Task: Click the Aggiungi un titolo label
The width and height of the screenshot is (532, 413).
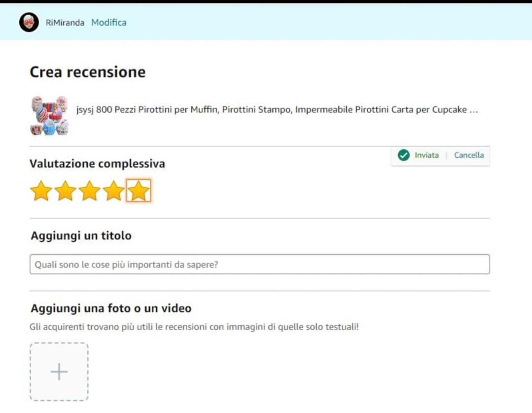Action: [81, 236]
